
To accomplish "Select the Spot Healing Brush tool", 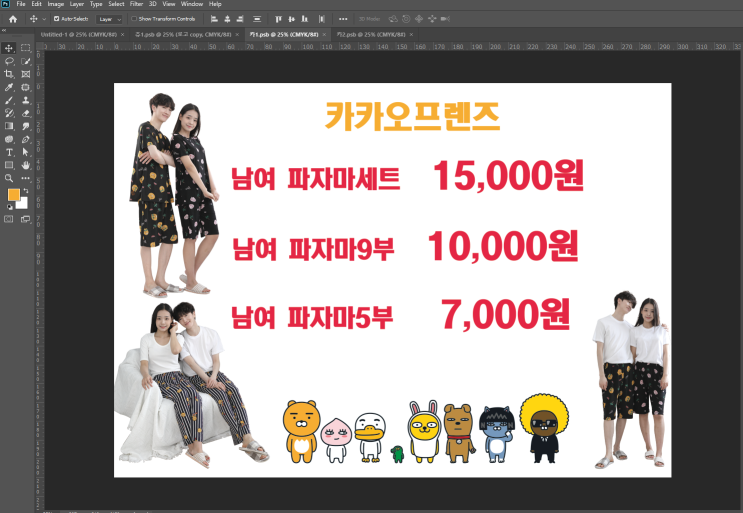I will (x=26, y=87).
